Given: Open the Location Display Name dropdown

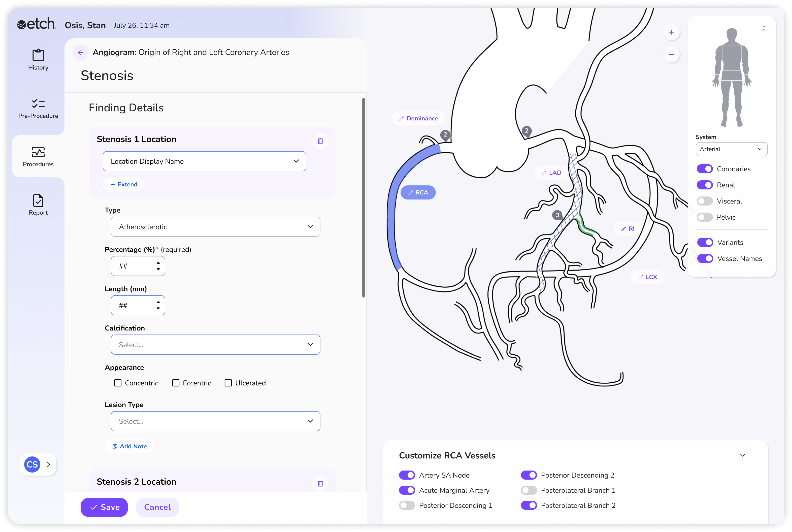Looking at the screenshot, I should click(x=204, y=161).
